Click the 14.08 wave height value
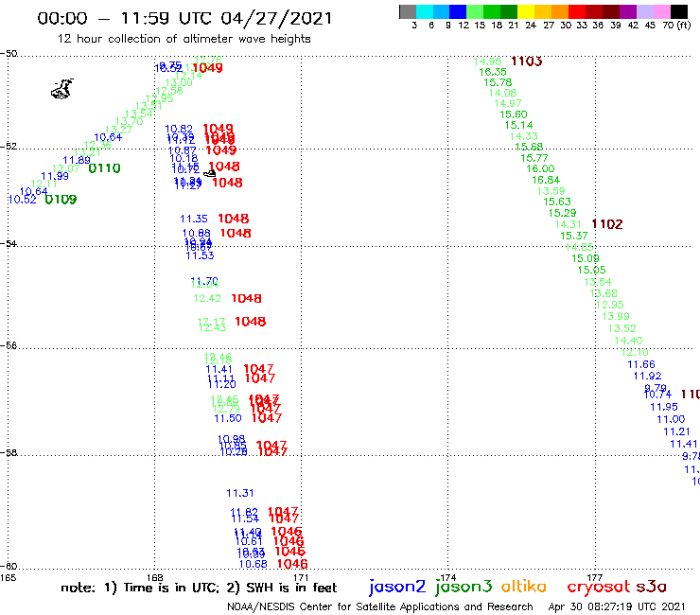The image size is (700, 615). coord(502,93)
